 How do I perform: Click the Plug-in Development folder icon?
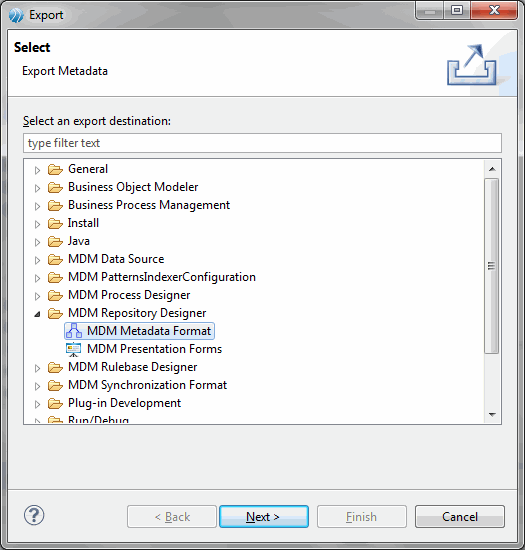[55, 403]
